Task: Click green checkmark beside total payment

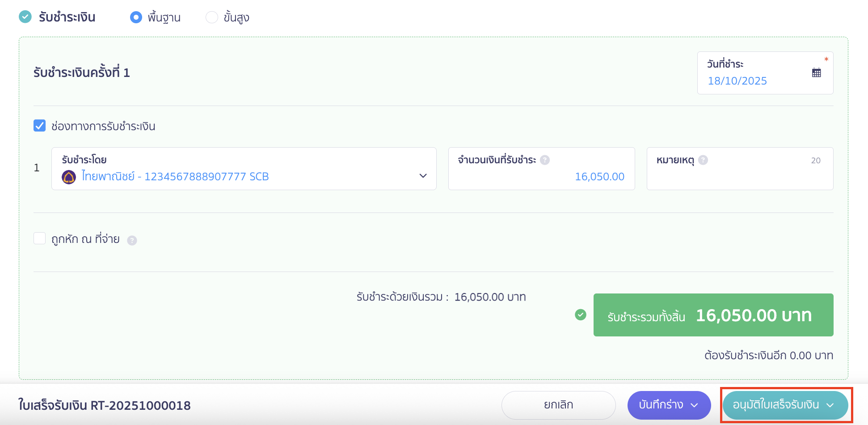Action: 581,315
